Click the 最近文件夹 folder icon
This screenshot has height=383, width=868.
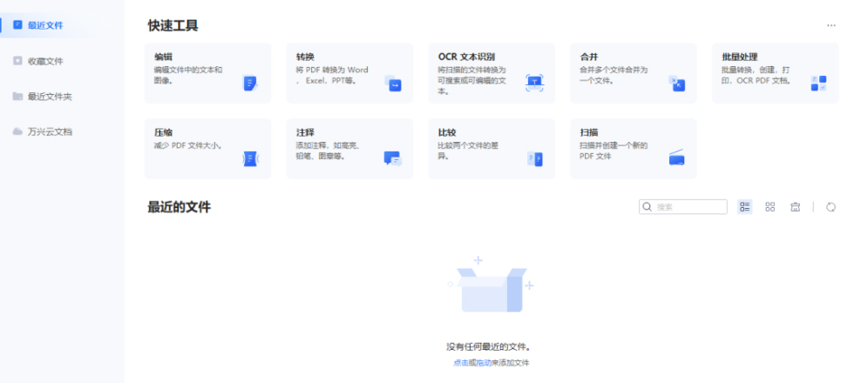(17, 96)
